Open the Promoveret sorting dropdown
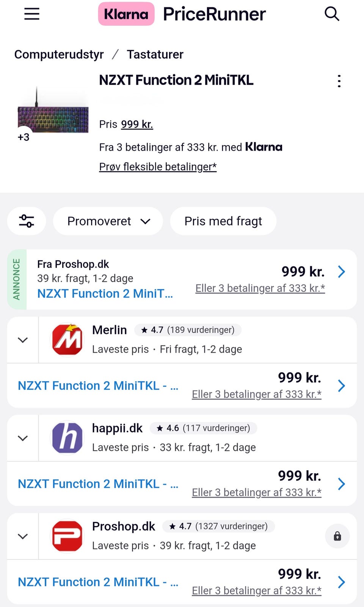Image resolution: width=364 pixels, height=607 pixels. point(108,221)
